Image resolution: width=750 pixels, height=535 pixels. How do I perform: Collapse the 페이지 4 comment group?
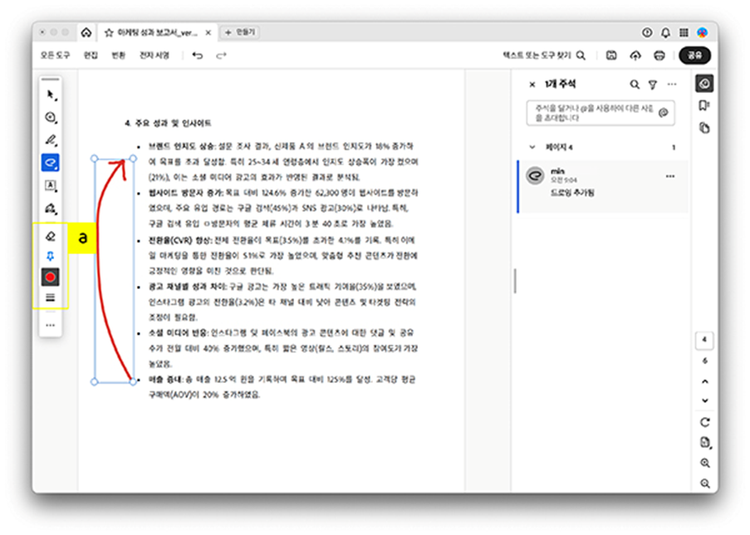(532, 147)
